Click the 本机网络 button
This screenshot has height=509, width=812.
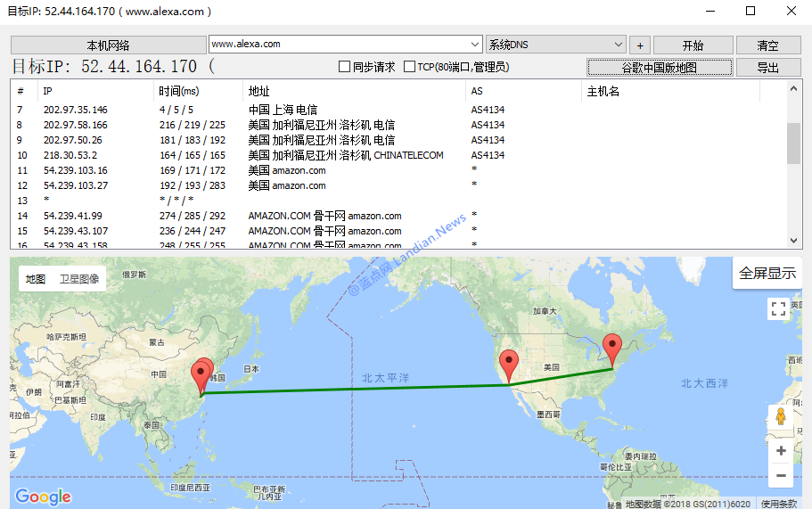108,45
